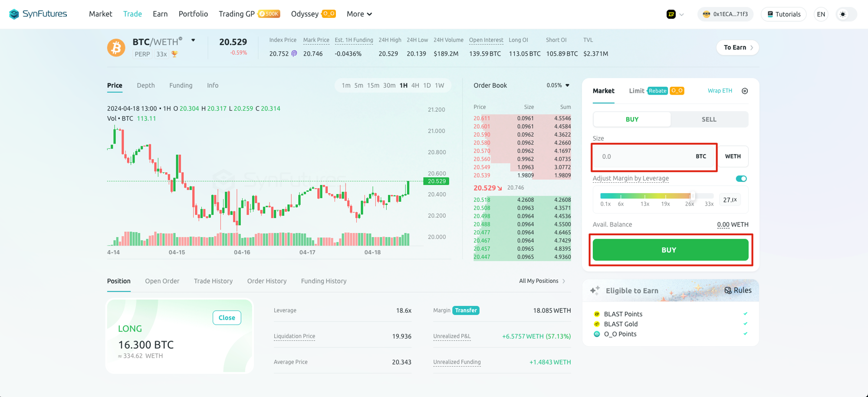
Task: Click the SynFutures logo icon
Action: click(14, 14)
